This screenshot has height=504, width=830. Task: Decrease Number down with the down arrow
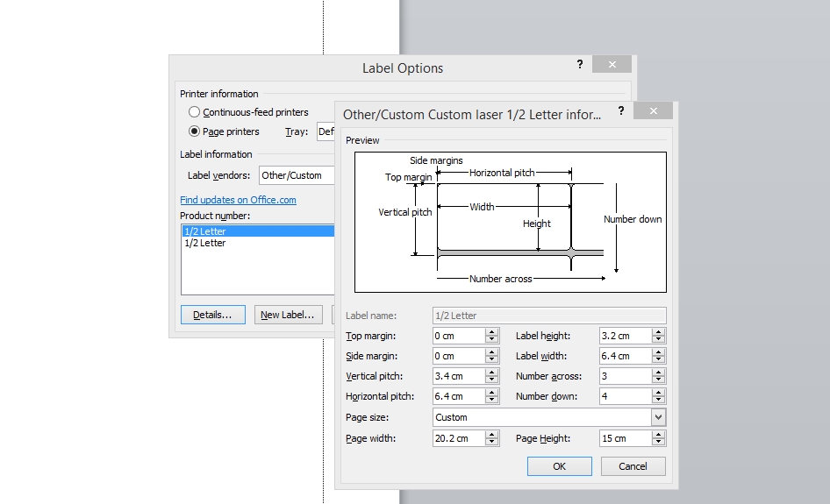click(659, 400)
